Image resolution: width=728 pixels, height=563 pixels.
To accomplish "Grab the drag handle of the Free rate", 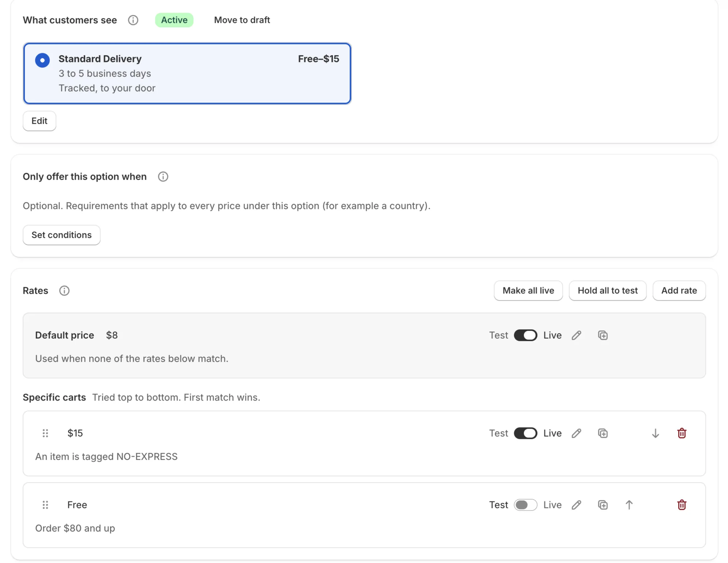I will 45,505.
